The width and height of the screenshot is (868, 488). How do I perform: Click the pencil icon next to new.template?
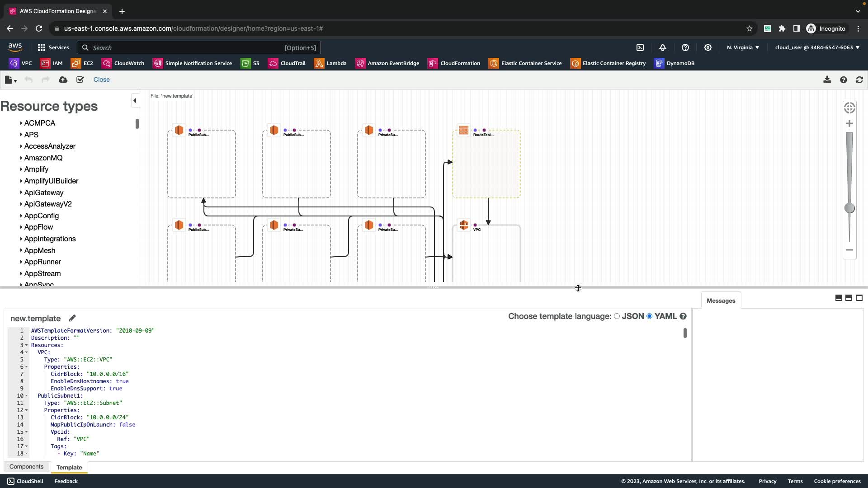click(72, 318)
